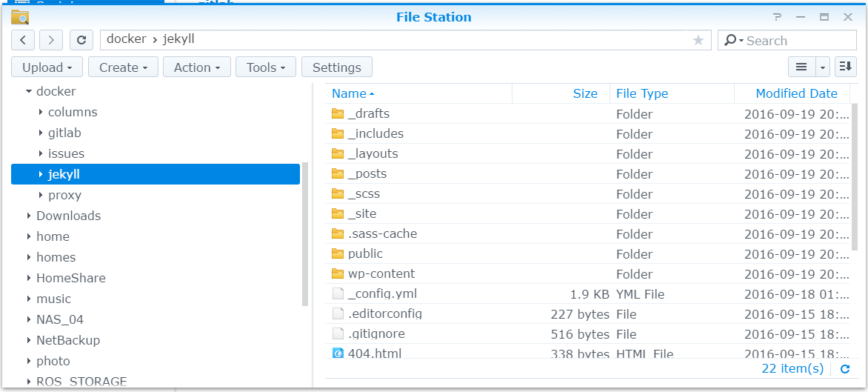
Task: Select the 227 bytes size of .editorconfig
Action: 580,314
